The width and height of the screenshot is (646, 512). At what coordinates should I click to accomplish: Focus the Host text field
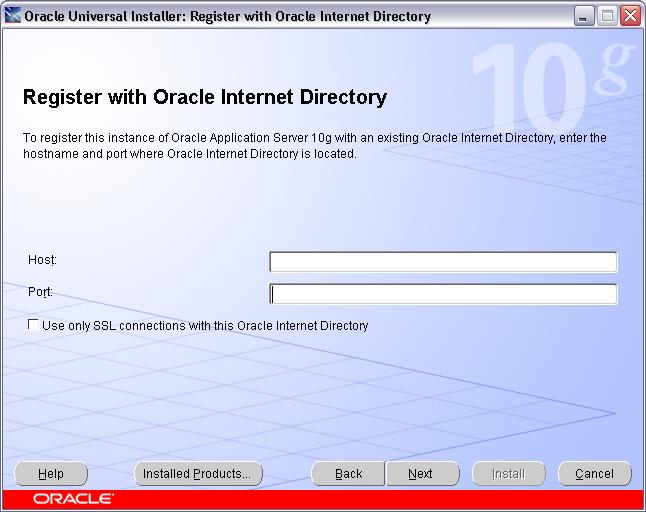point(443,262)
